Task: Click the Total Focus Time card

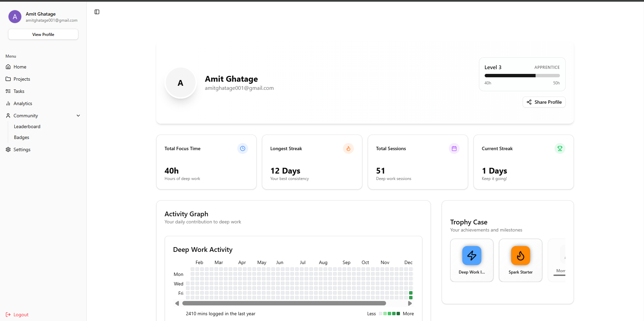Action: 206,162
